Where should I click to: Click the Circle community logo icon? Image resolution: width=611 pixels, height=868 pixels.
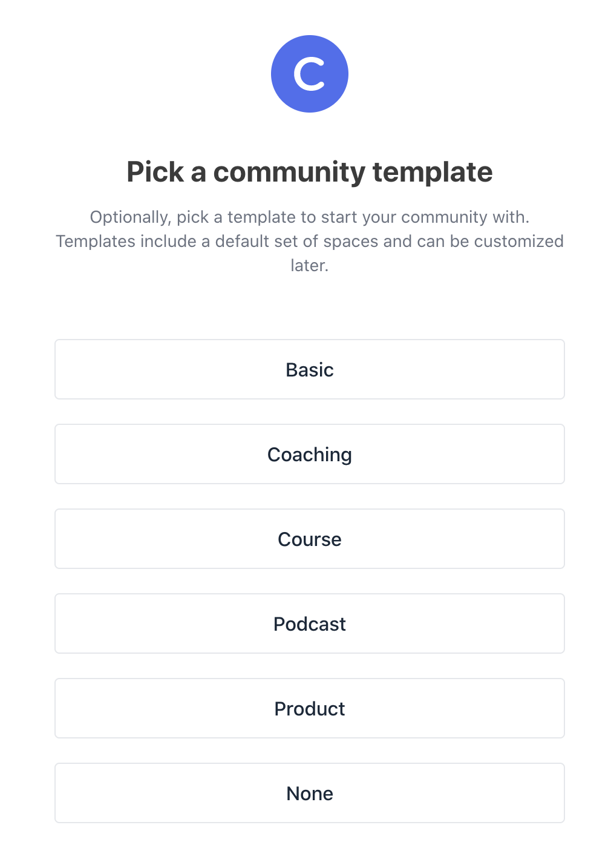[310, 73]
